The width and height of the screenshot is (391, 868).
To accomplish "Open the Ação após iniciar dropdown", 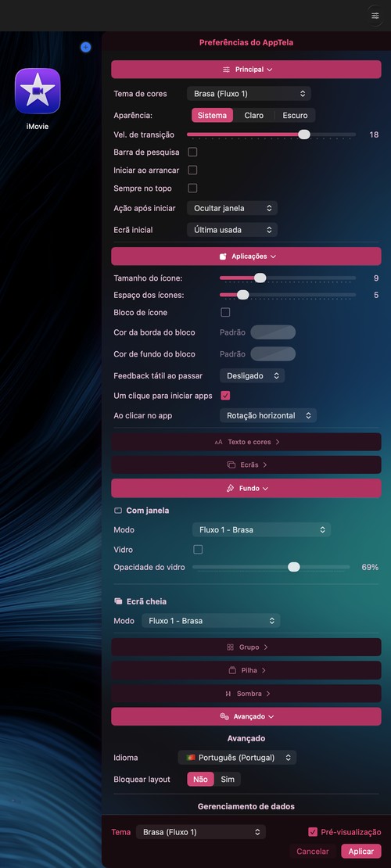I will coord(232,208).
